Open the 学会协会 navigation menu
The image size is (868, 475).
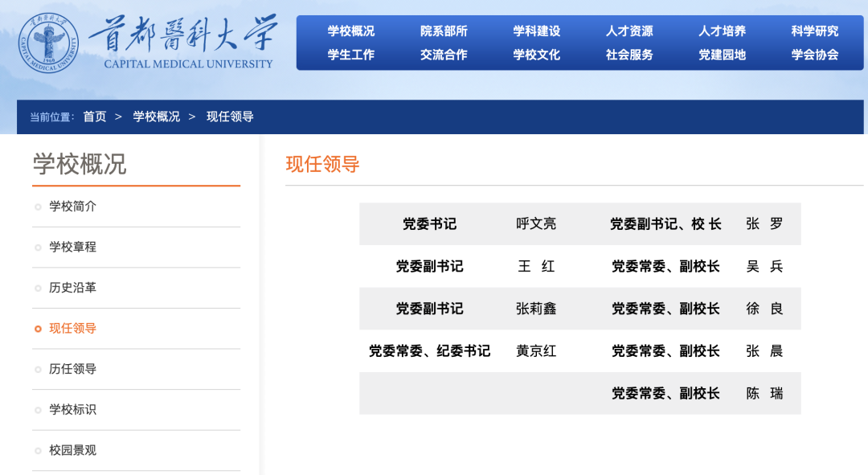click(815, 55)
